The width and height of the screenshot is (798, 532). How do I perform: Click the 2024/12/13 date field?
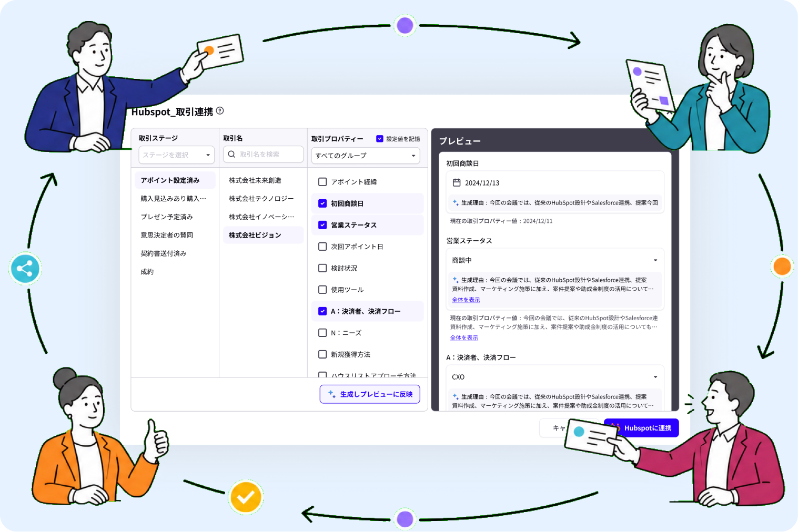click(x=555, y=182)
